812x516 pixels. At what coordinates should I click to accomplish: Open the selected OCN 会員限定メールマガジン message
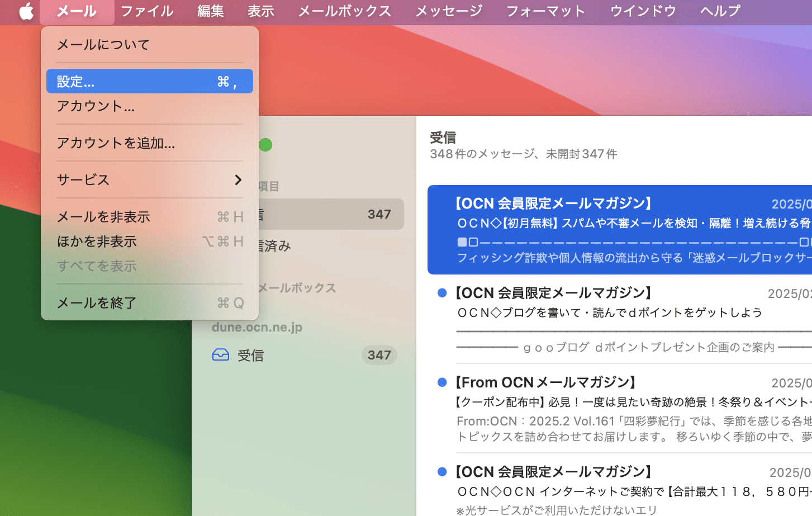pyautogui.click(x=620, y=230)
